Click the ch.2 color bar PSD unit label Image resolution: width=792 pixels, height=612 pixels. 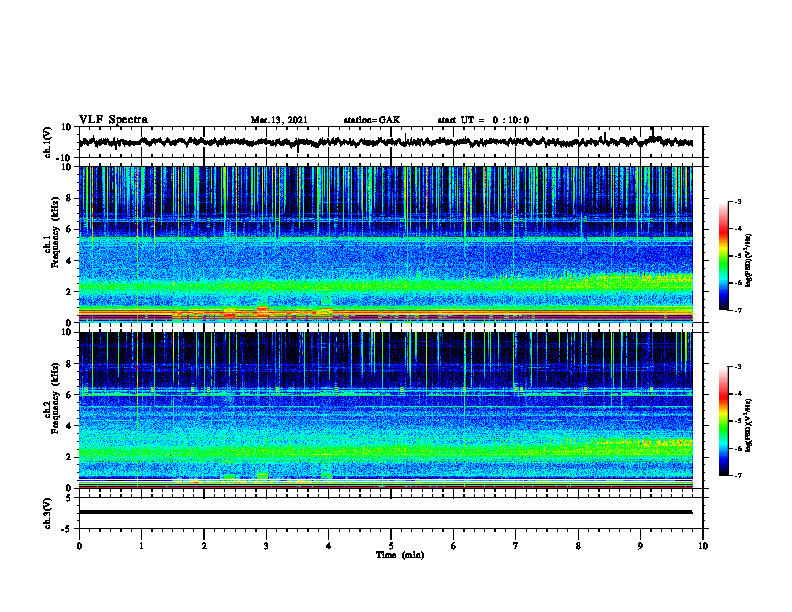pos(749,425)
